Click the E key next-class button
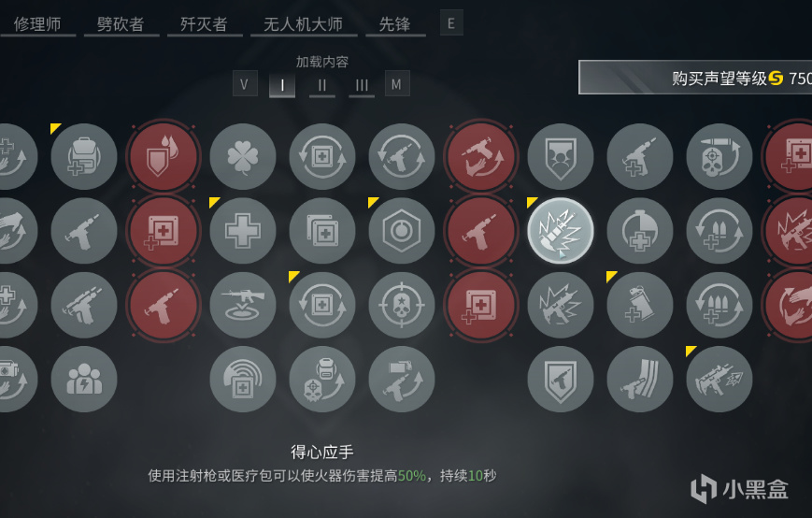The width and height of the screenshot is (812, 518). [451, 23]
